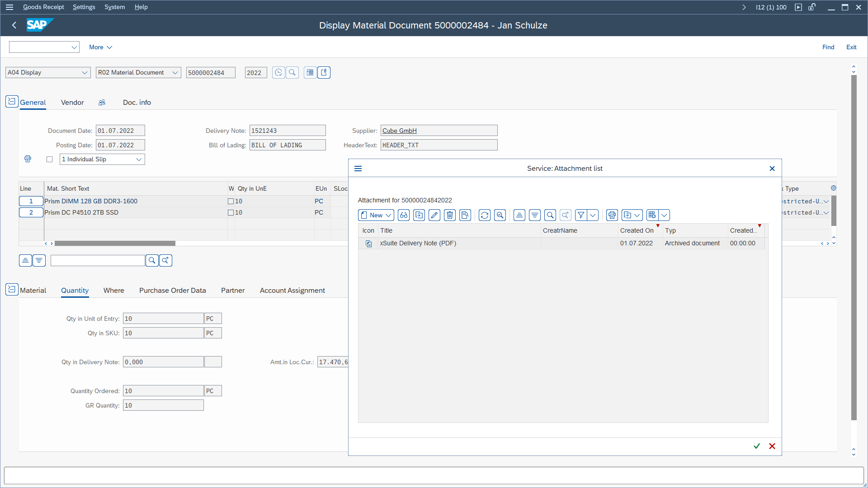Viewport: 868px width, 488px height.
Task: Click into the Delivery Note field showing 1521243
Action: (x=288, y=130)
